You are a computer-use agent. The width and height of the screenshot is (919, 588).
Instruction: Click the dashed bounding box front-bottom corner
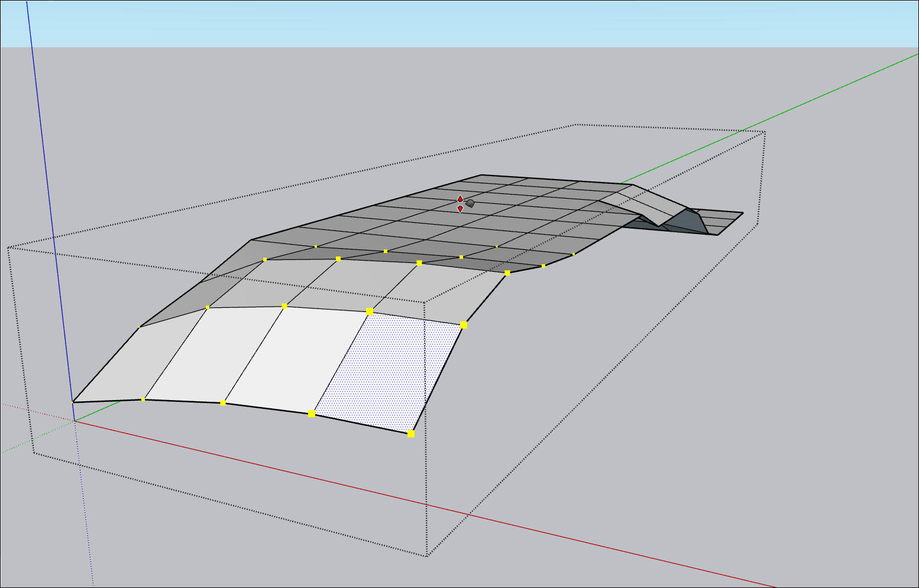[427, 555]
